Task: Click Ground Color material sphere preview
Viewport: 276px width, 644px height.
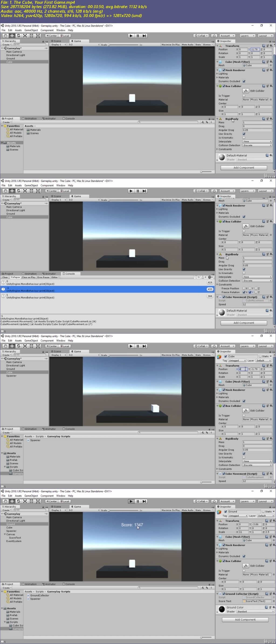Action: click(222, 609)
